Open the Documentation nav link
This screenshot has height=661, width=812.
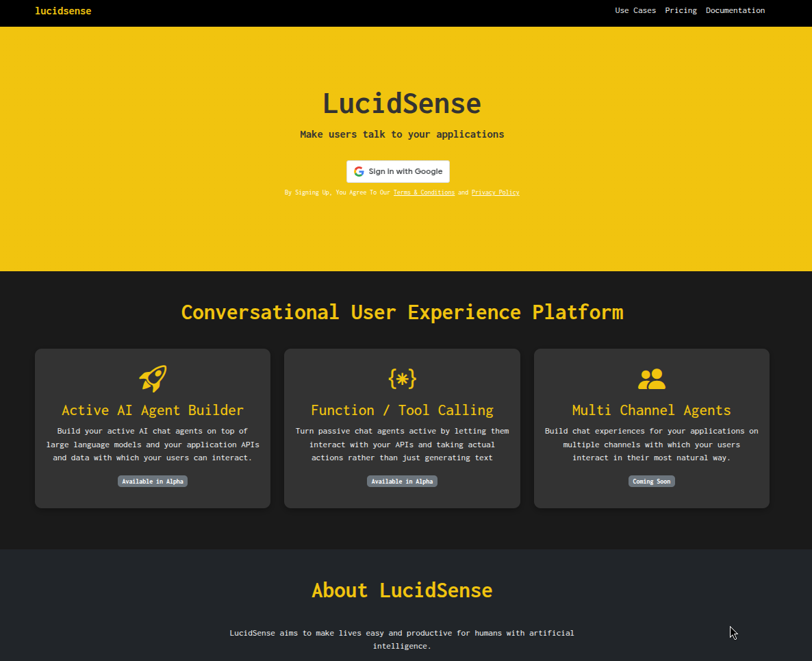point(735,10)
